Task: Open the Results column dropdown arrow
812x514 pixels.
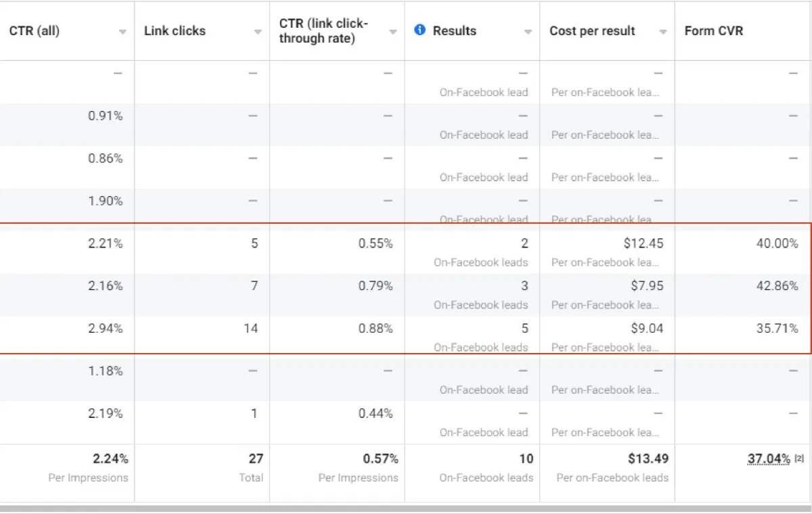Action: pyautogui.click(x=528, y=32)
